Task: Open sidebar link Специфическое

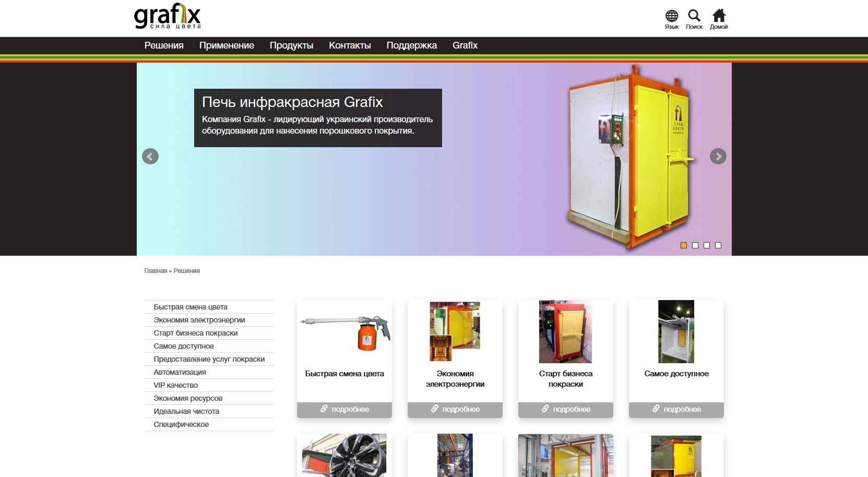Action: pos(209,424)
